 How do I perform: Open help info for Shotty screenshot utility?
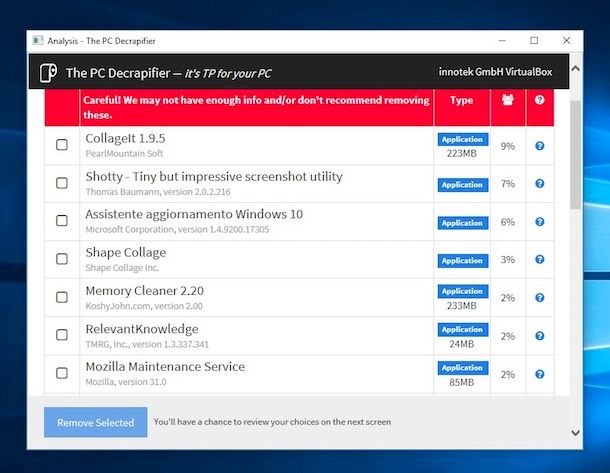pyautogui.click(x=540, y=184)
